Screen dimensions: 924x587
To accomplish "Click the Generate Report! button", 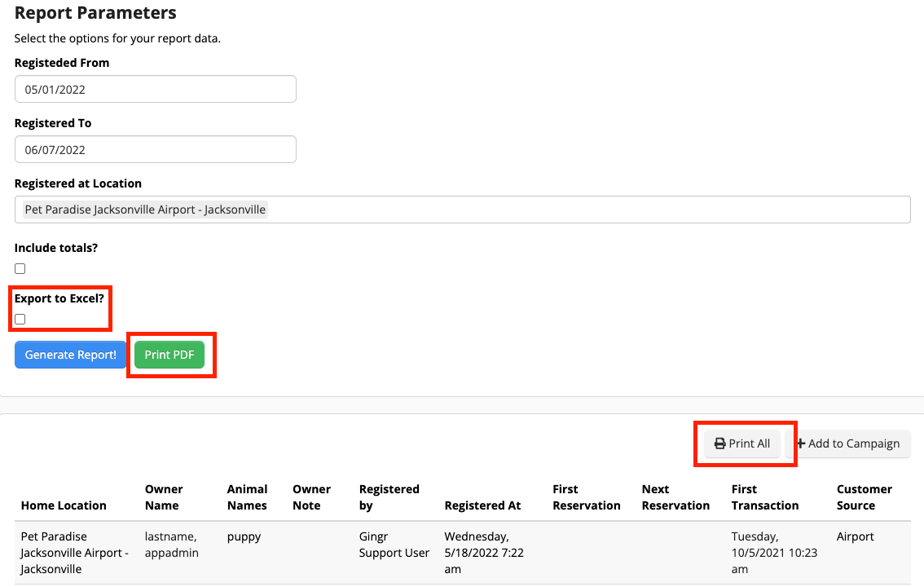I will click(70, 354).
